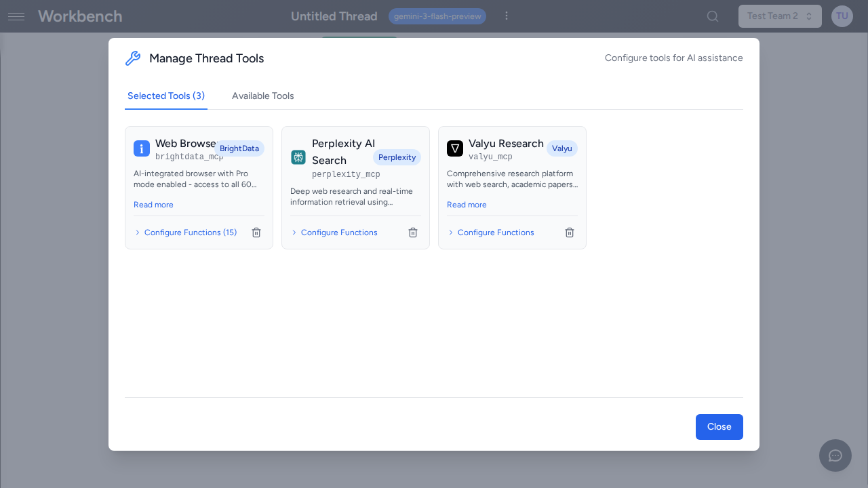Open the feedback chat bubble
This screenshot has width=868, height=488.
tap(835, 455)
